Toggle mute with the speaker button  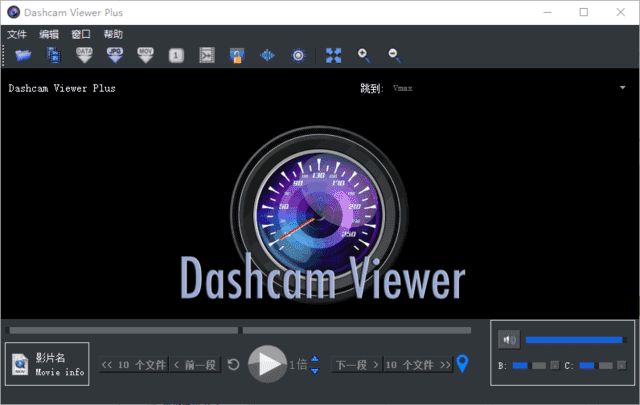[x=509, y=340]
